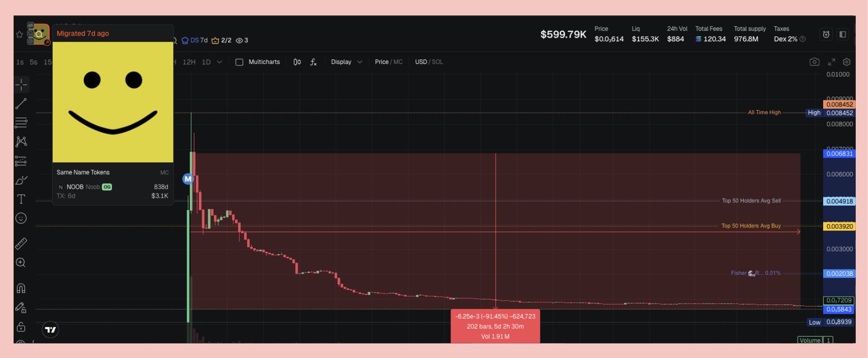868x358 pixels.
Task: Select the 12H timeframe
Action: (x=189, y=62)
